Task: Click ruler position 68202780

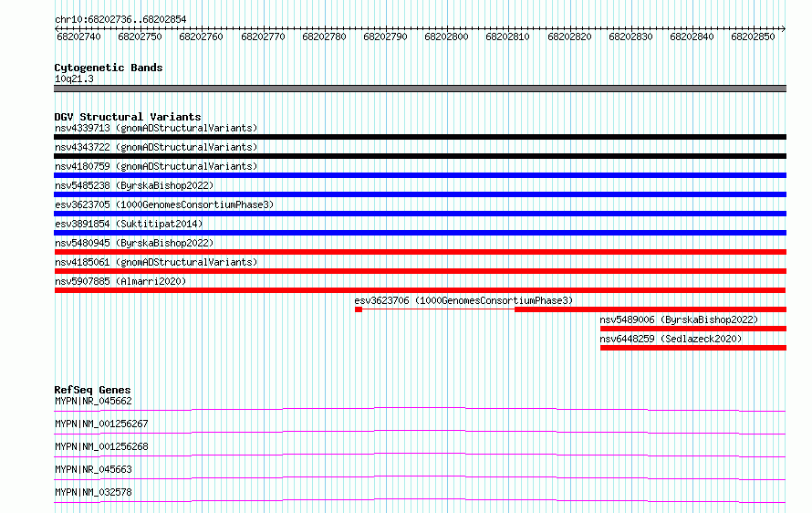Action: (x=324, y=37)
